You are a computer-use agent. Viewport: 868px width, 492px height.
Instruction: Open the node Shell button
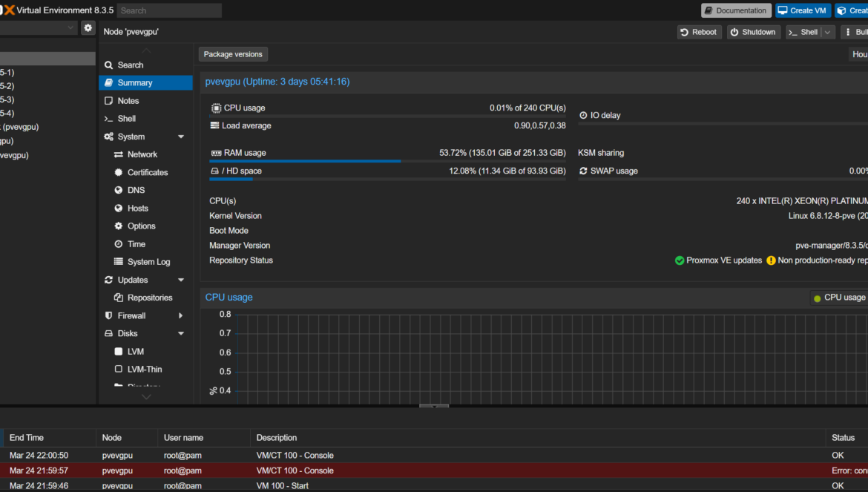[x=803, y=32]
